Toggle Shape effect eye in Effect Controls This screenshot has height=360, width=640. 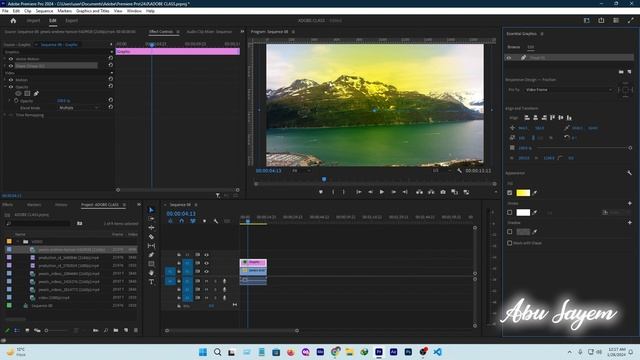tap(11, 65)
